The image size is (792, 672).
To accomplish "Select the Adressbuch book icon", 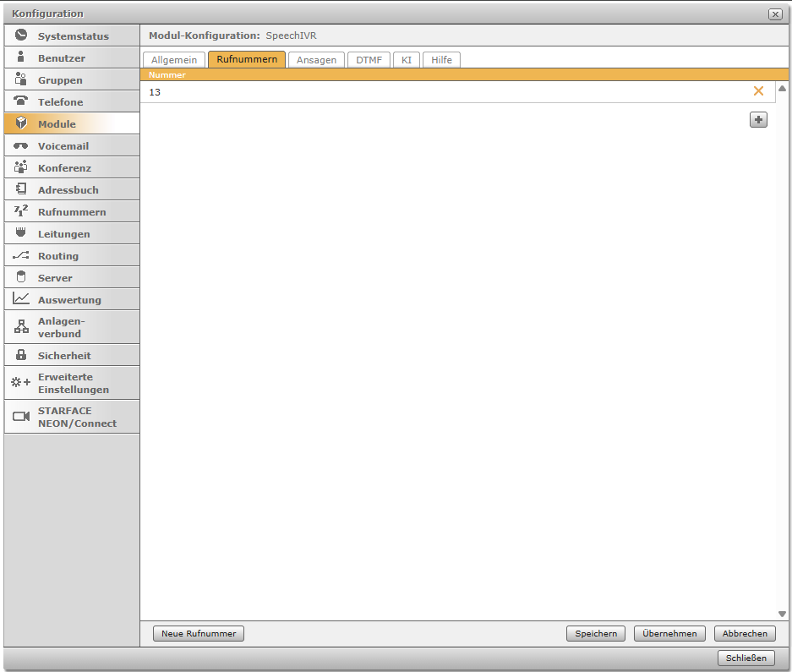I will click(x=21, y=189).
